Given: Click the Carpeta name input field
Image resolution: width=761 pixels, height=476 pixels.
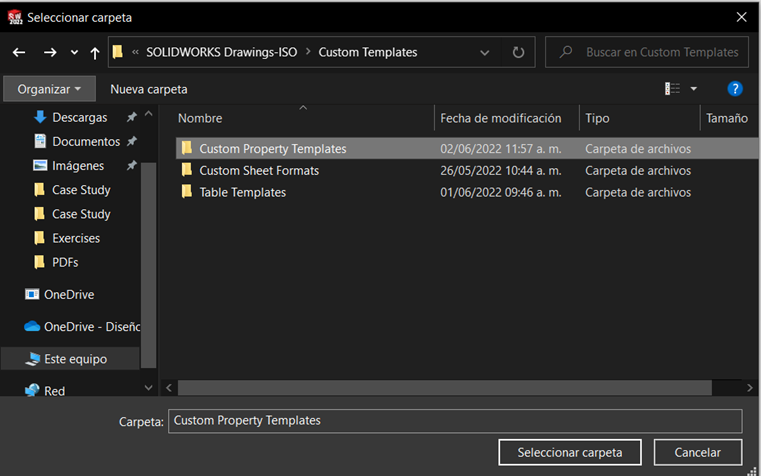Looking at the screenshot, I should tap(455, 421).
